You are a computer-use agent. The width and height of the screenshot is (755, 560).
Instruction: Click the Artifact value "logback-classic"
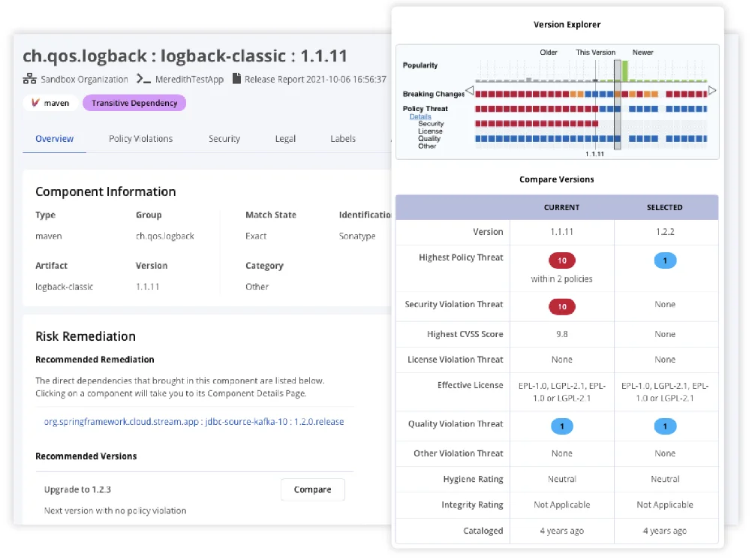(64, 287)
